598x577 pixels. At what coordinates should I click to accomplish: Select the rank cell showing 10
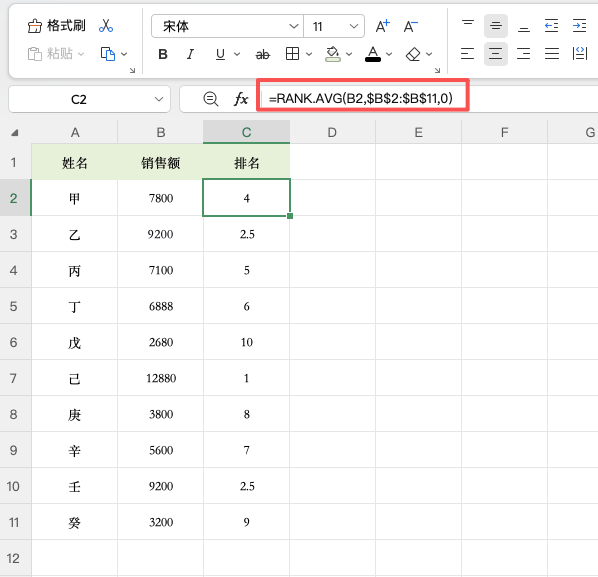pos(246,342)
